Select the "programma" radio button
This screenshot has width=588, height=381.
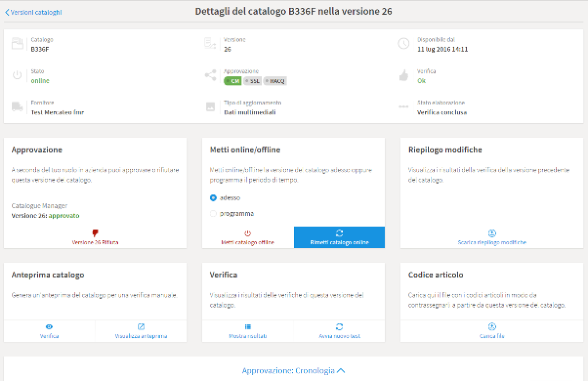pyautogui.click(x=213, y=214)
